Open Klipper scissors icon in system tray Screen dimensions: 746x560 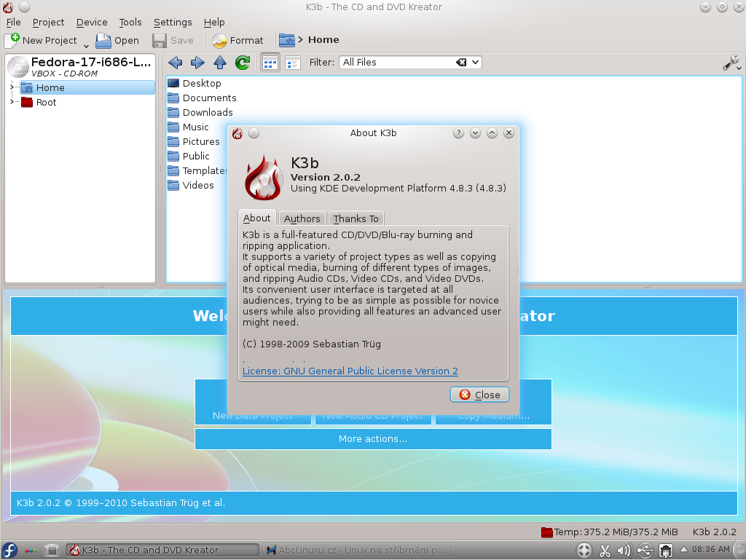pos(605,551)
